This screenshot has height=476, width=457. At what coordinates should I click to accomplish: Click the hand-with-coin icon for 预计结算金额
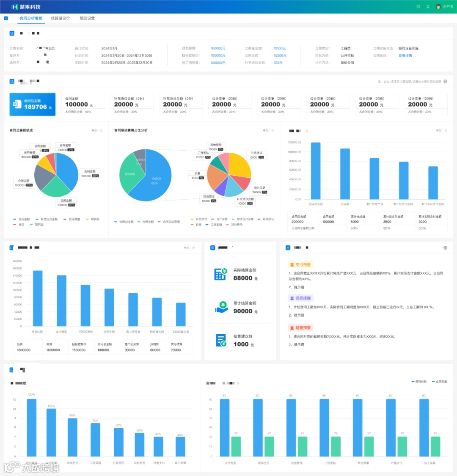pos(221,307)
